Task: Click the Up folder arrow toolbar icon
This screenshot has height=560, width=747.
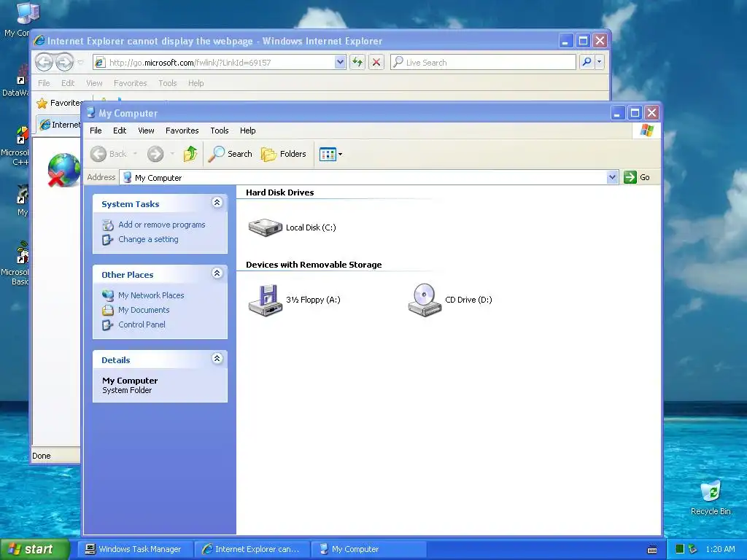Action: pos(190,154)
